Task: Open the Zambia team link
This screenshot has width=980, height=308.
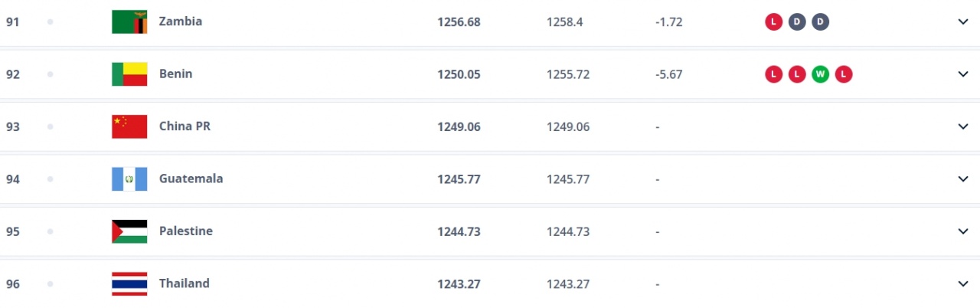Action: pyautogui.click(x=181, y=21)
